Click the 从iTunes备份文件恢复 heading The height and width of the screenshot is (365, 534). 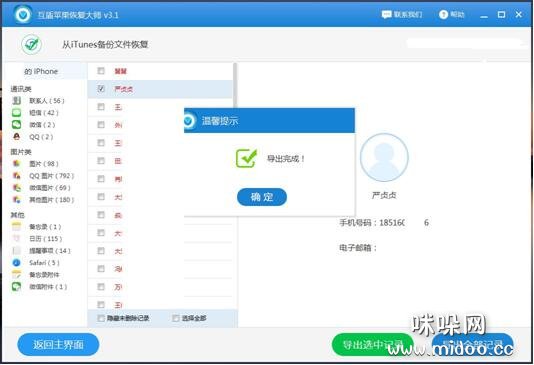click(105, 45)
